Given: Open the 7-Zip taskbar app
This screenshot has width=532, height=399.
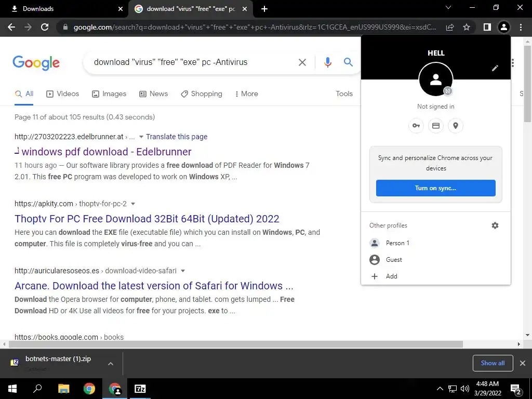Looking at the screenshot, I should pos(140,389).
